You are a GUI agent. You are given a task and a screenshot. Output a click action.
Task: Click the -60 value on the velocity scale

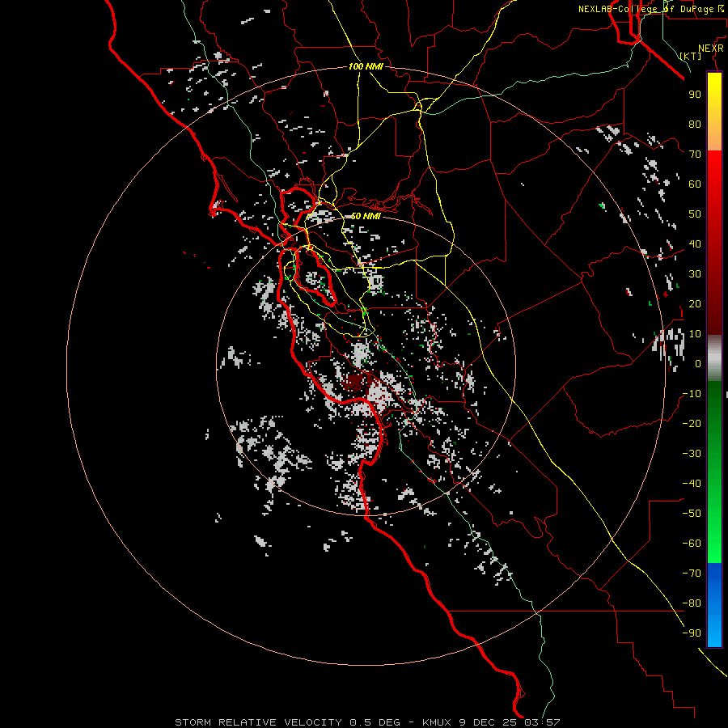coord(692,544)
